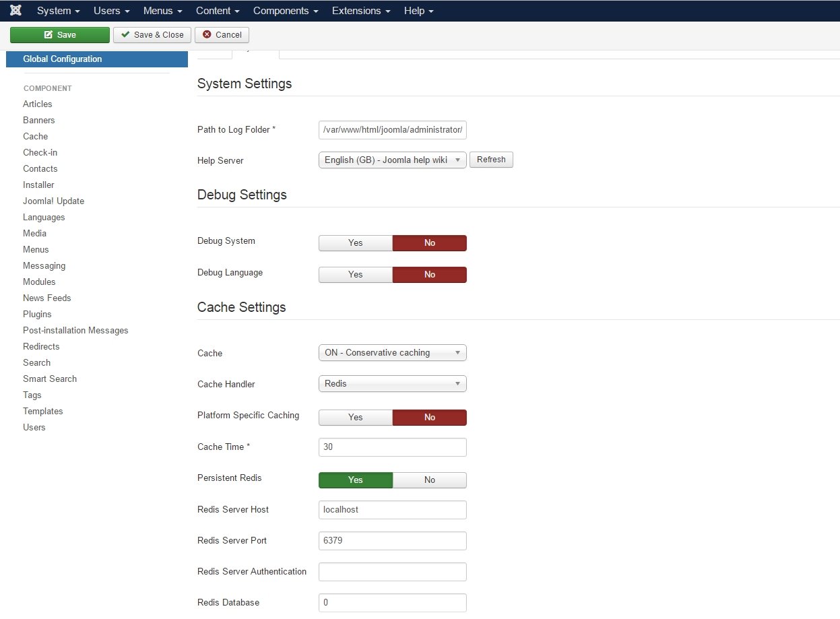
Task: Open the System menu
Action: pyautogui.click(x=58, y=11)
